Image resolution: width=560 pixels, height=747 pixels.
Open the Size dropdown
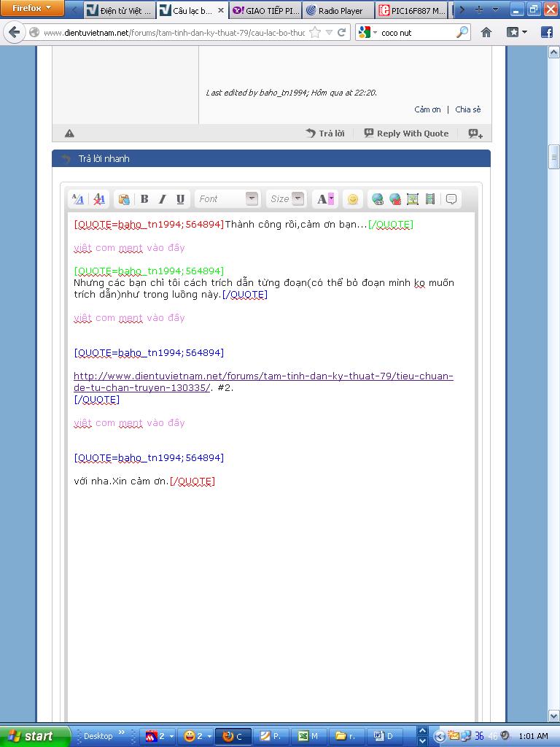point(286,199)
